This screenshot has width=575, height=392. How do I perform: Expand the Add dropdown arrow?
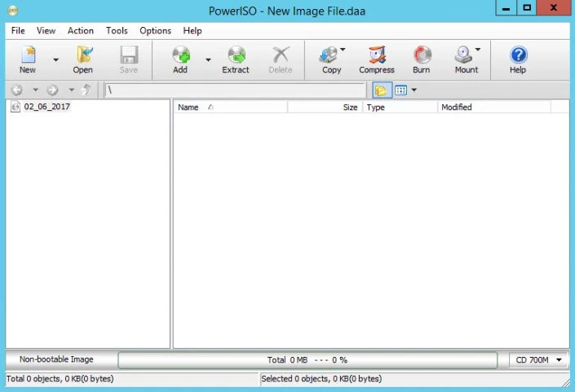point(208,59)
